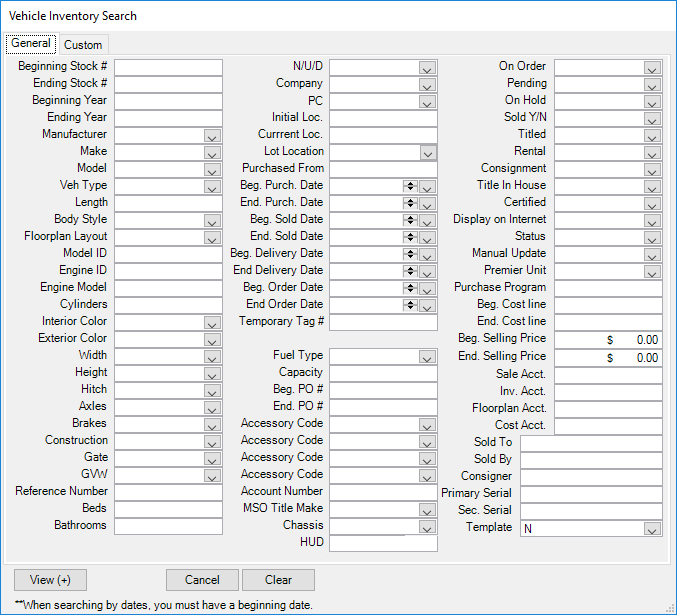Expand the MSO Title Make dropdown
The width and height of the screenshot is (677, 615).
click(427, 510)
